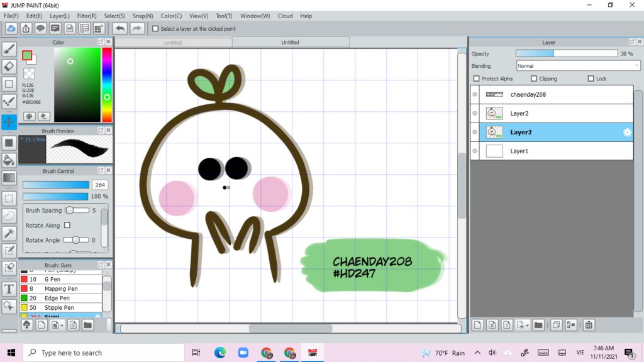Select the Eraser tool
Image resolution: width=644 pixels, height=362 pixels.
[9, 66]
